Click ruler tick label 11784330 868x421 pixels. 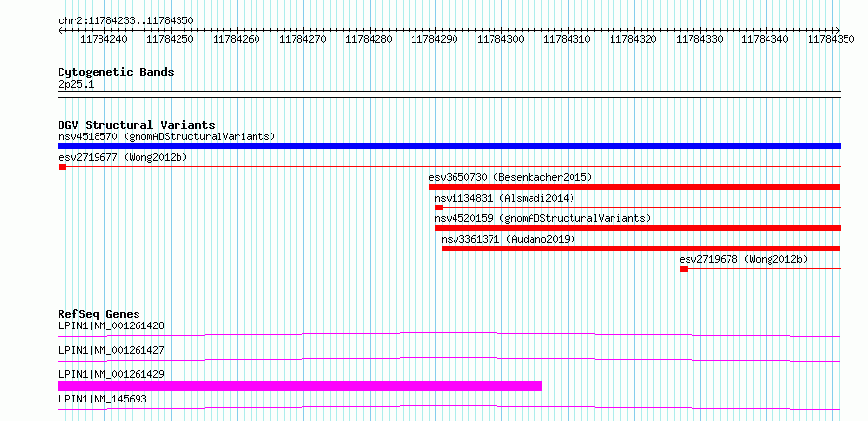[x=699, y=39]
